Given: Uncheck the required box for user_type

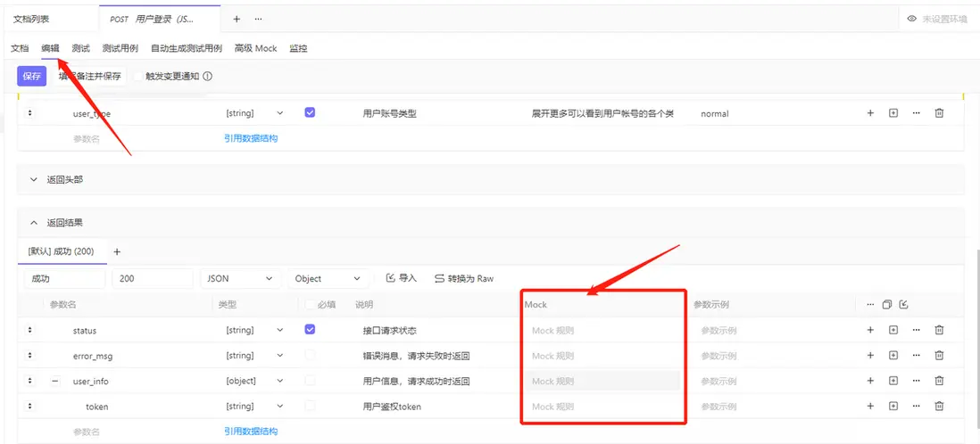Looking at the screenshot, I should [x=310, y=112].
